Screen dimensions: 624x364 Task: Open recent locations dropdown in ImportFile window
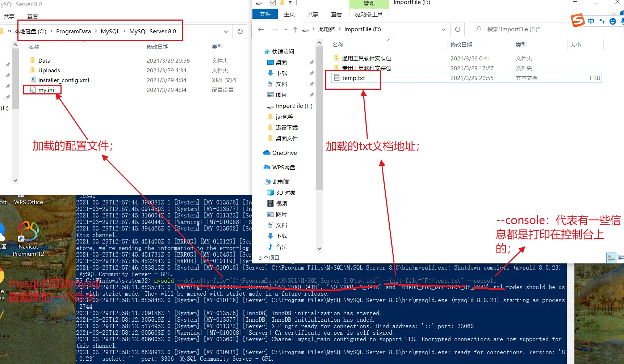286,29
